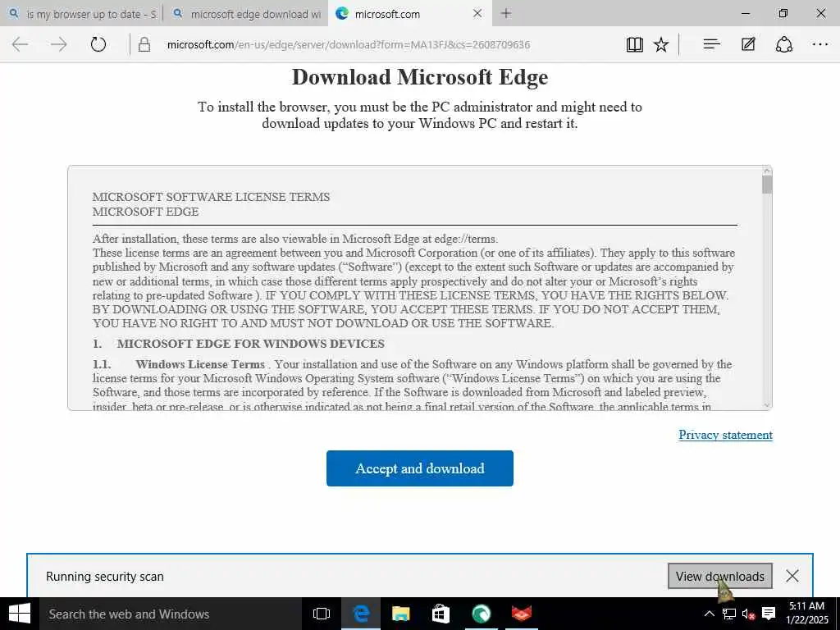
Task: Click 'MICROSOFT EDGE FOR WINDOWS DEVICES' heading
Action: (251, 344)
